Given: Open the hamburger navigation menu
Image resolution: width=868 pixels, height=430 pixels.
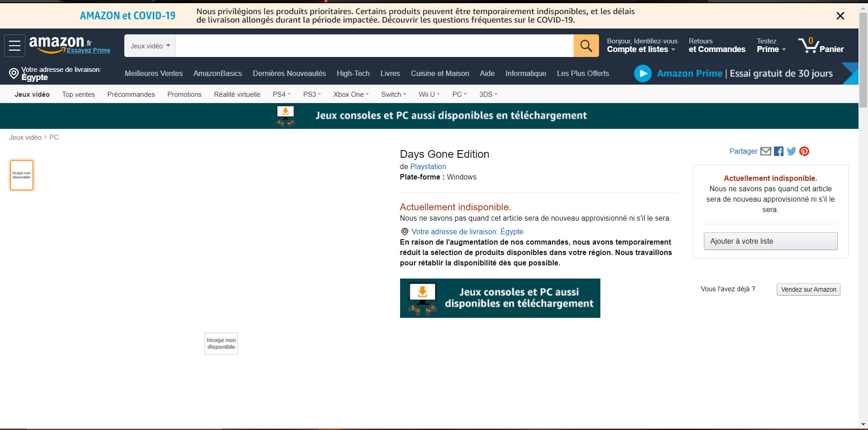Looking at the screenshot, I should click(14, 46).
